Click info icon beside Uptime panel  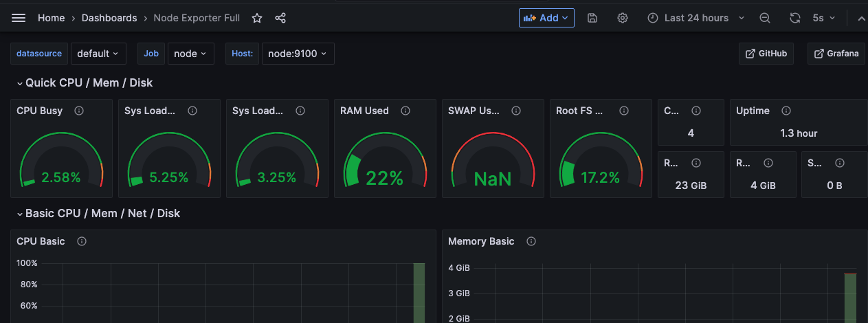(x=786, y=111)
